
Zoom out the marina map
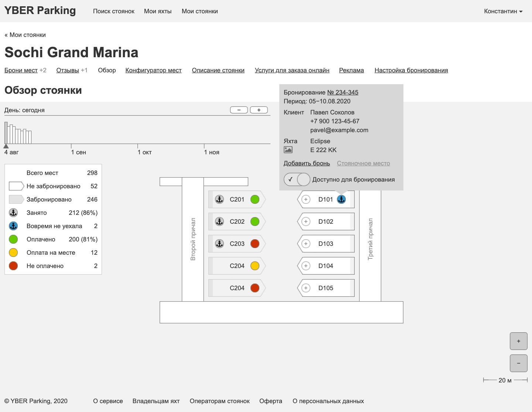(x=519, y=363)
